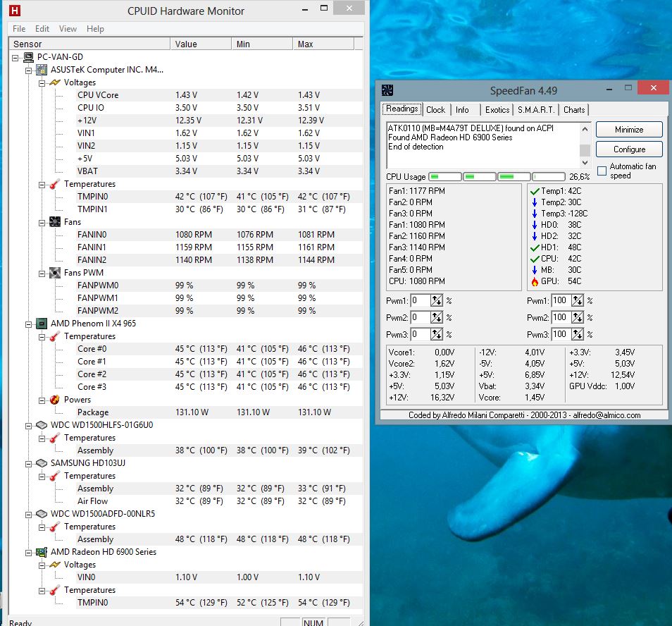The image size is (672, 626).
Task: Collapse the Powers group
Action: point(42,400)
